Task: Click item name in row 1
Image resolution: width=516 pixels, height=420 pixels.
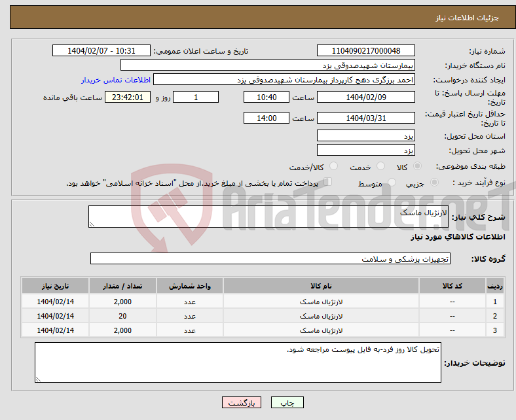Action: pyautogui.click(x=321, y=302)
